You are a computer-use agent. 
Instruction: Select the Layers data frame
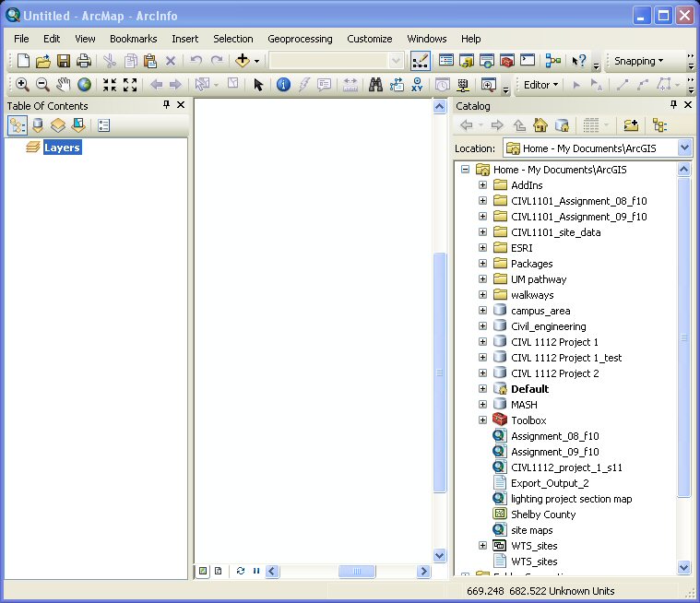(62, 148)
